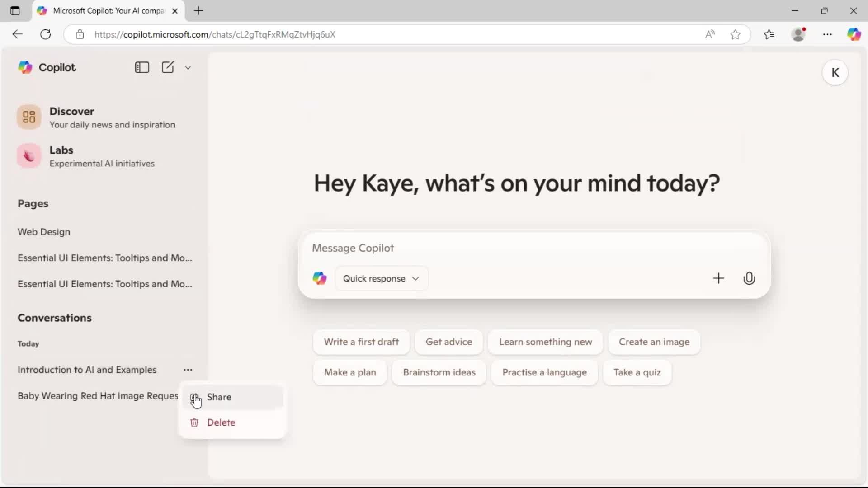Start voice input with microphone icon
The width and height of the screenshot is (868, 488).
(x=749, y=278)
